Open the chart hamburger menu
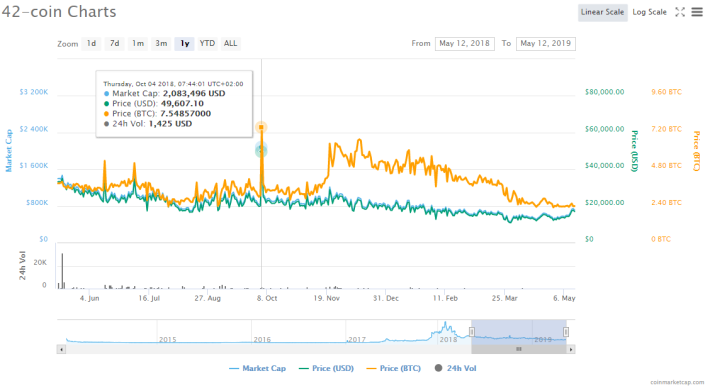This screenshot has width=710, height=388. pyautogui.click(x=697, y=12)
